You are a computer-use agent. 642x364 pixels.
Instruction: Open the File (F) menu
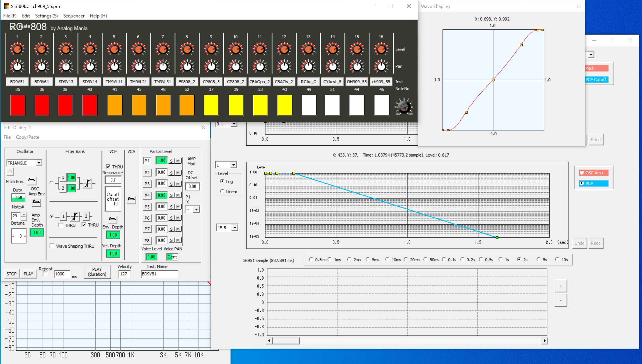pyautogui.click(x=10, y=16)
